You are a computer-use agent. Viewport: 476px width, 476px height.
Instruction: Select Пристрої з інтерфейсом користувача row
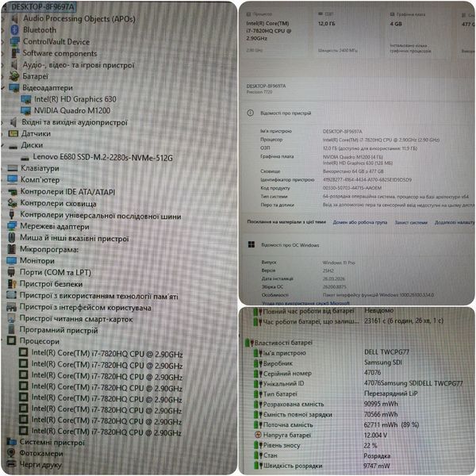pyautogui.click(x=86, y=307)
